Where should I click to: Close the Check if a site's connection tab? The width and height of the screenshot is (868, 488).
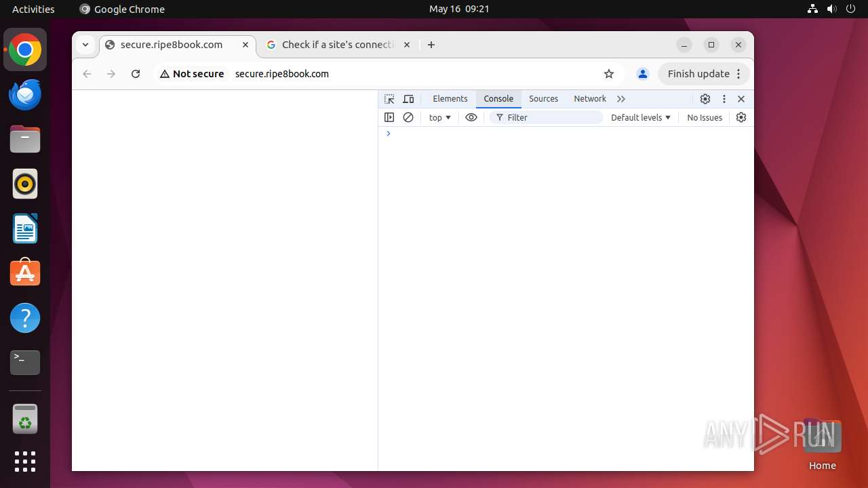[407, 45]
